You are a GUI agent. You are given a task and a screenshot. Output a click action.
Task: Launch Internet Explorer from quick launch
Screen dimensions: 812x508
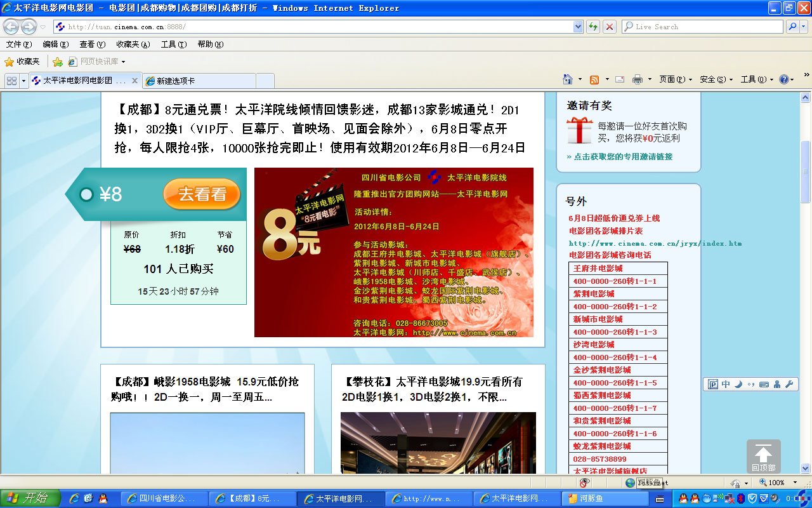(x=74, y=498)
